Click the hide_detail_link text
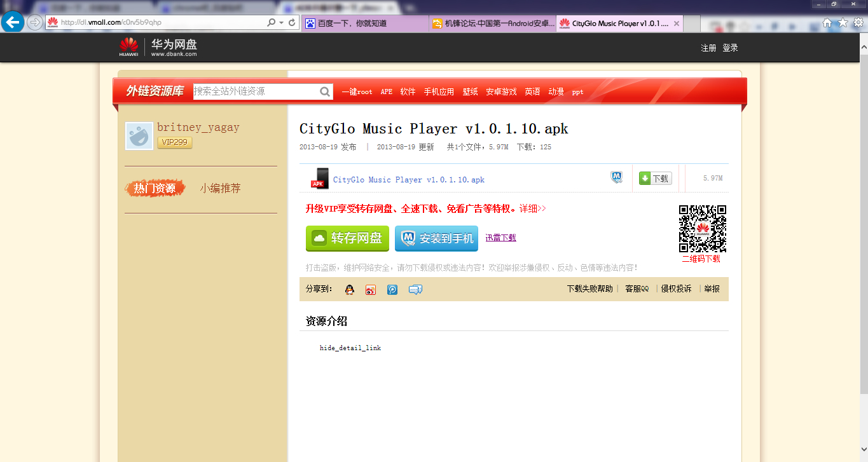 (x=350, y=348)
